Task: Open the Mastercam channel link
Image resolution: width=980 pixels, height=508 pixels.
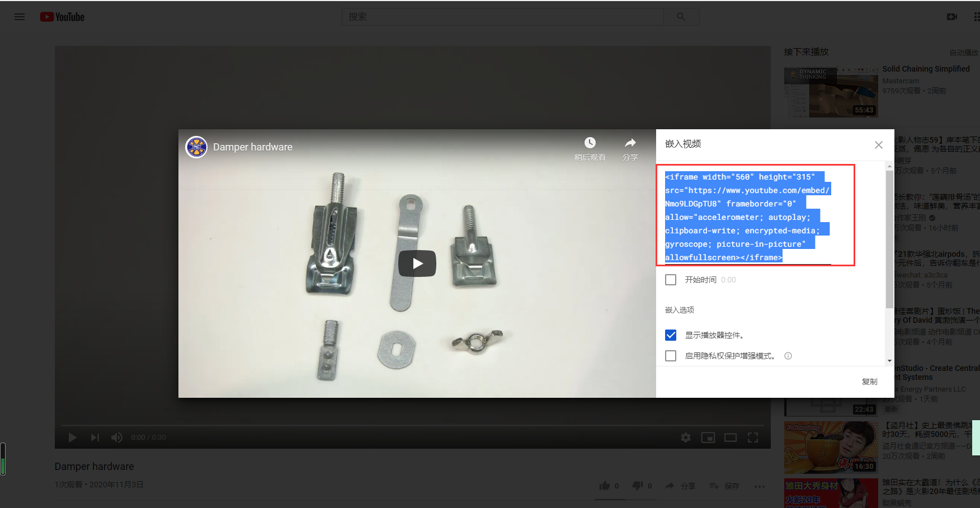Action: 901,81
